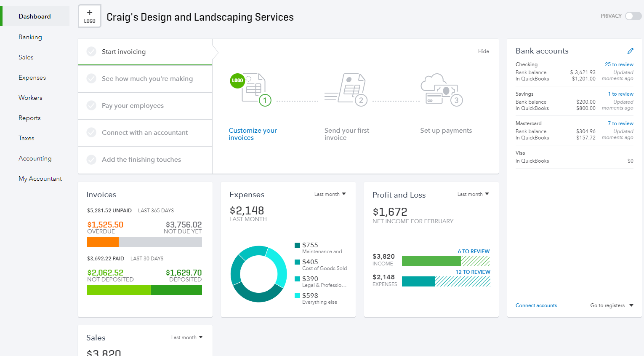Select the Add the finishing touches step
The height and width of the screenshot is (356, 644).
coord(145,160)
